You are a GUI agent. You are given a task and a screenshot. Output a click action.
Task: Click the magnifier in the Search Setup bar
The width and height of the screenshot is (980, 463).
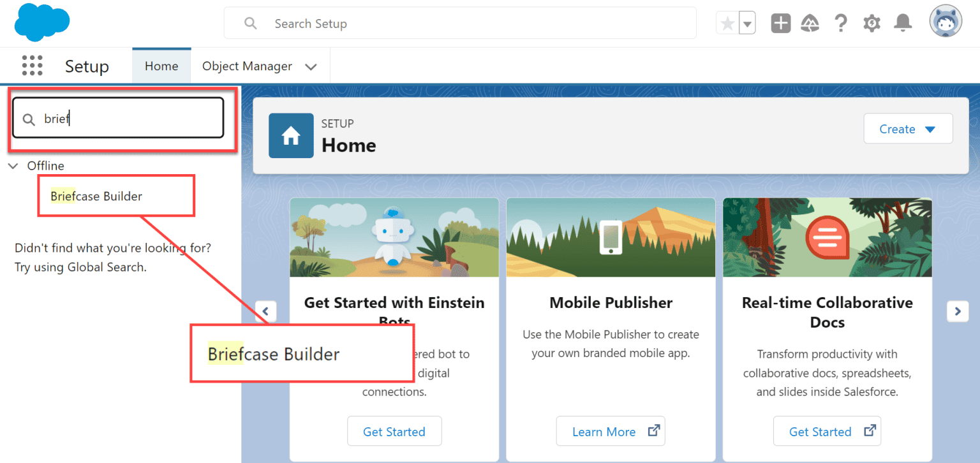click(250, 23)
